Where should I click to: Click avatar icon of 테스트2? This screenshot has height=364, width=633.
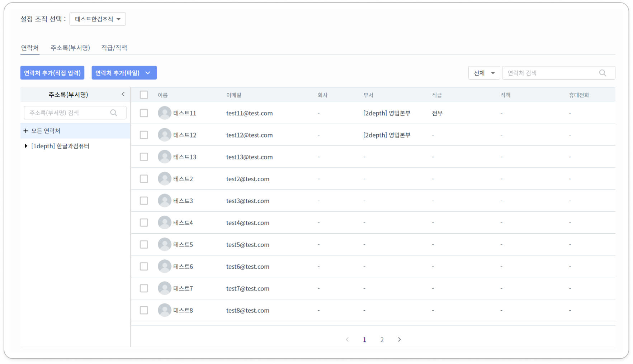(165, 178)
